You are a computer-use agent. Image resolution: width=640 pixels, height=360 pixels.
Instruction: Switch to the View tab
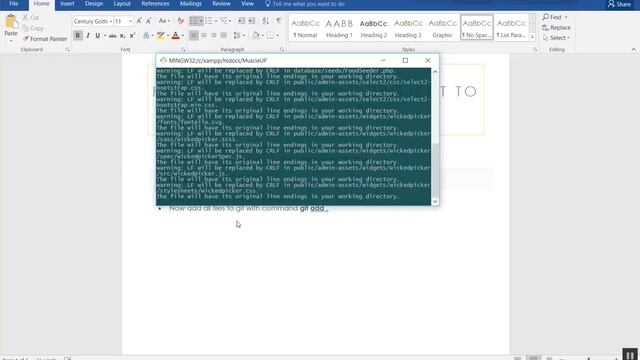pyautogui.click(x=247, y=4)
